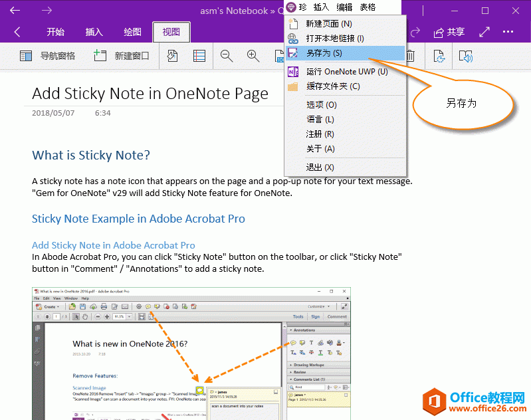
Task: Click the replay page icon
Action: pyautogui.click(x=439, y=56)
